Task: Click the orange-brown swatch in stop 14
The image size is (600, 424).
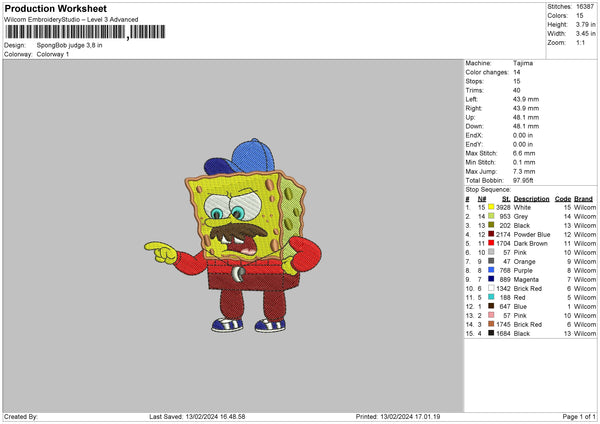Action: click(x=491, y=324)
